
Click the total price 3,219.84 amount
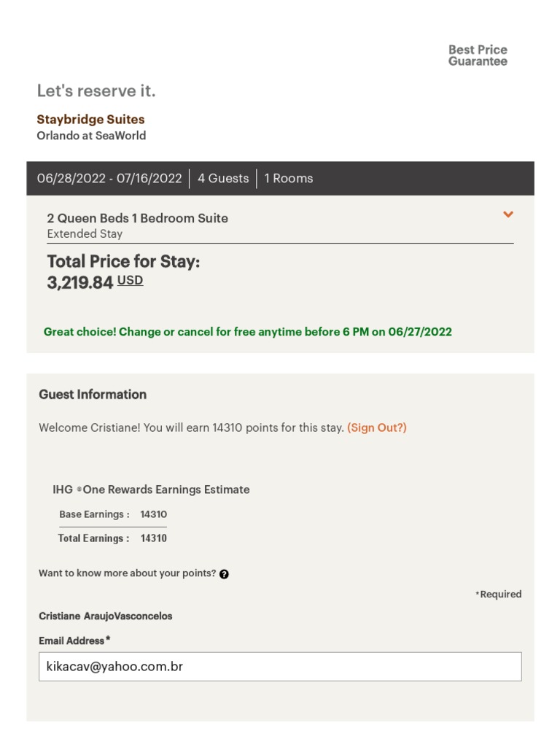[x=80, y=282]
